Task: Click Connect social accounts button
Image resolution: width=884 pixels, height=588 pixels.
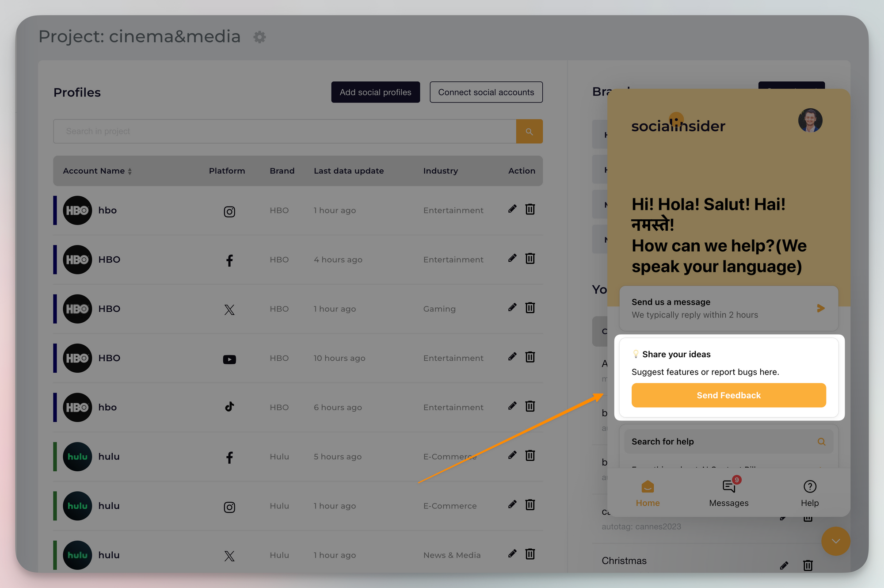Action: point(486,92)
